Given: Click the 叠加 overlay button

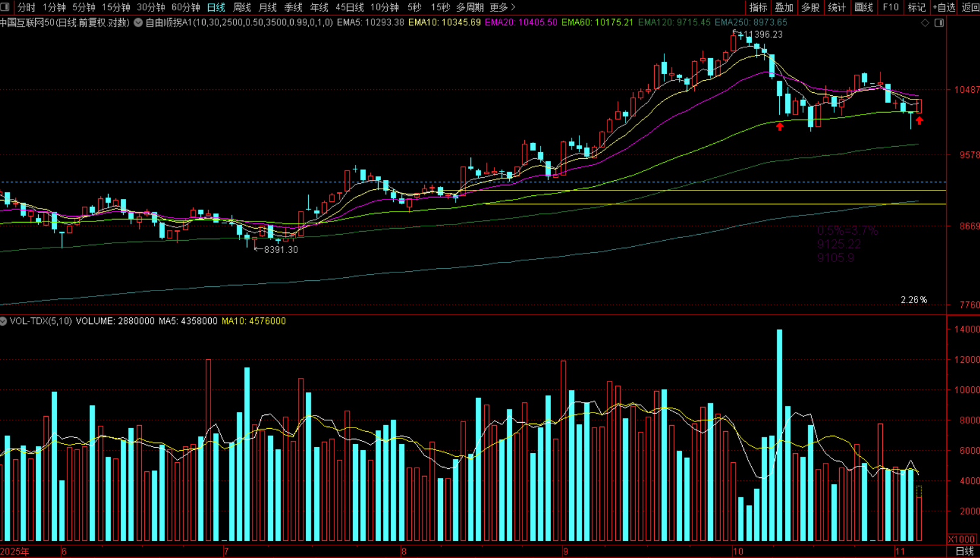Looking at the screenshot, I should pyautogui.click(x=784, y=7).
